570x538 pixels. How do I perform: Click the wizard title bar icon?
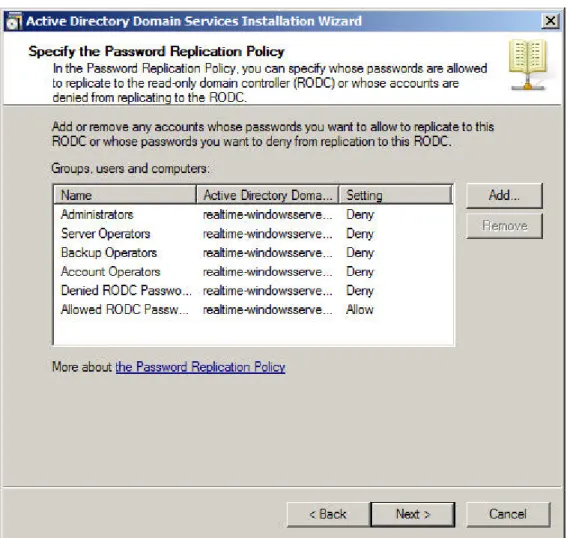(14, 21)
